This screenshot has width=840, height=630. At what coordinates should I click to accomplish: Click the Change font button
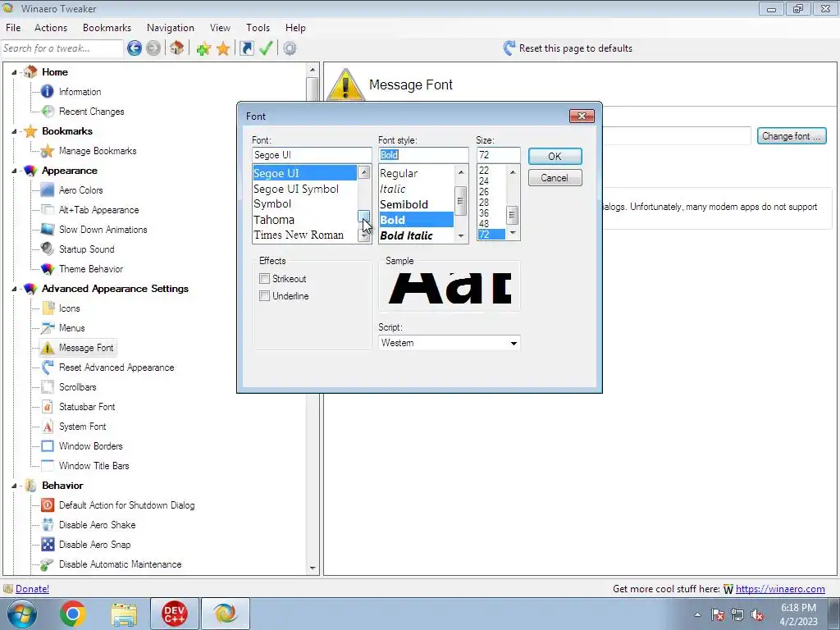(x=792, y=136)
